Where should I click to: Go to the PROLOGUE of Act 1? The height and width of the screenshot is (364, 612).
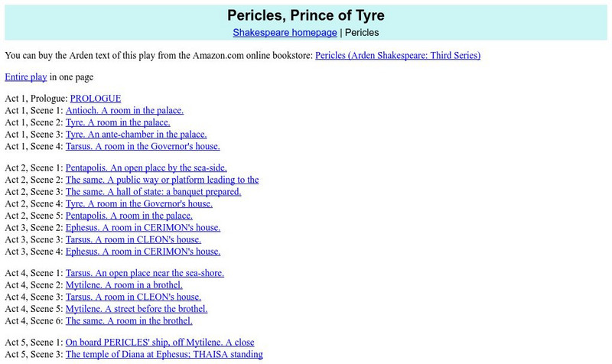[x=96, y=99]
